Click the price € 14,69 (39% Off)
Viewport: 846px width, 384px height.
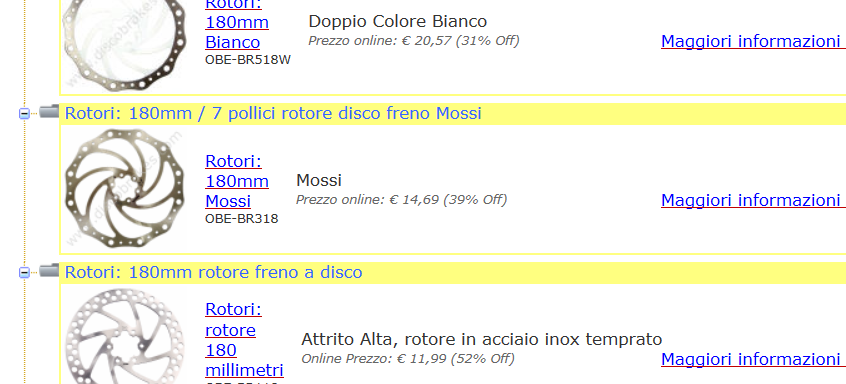448,200
